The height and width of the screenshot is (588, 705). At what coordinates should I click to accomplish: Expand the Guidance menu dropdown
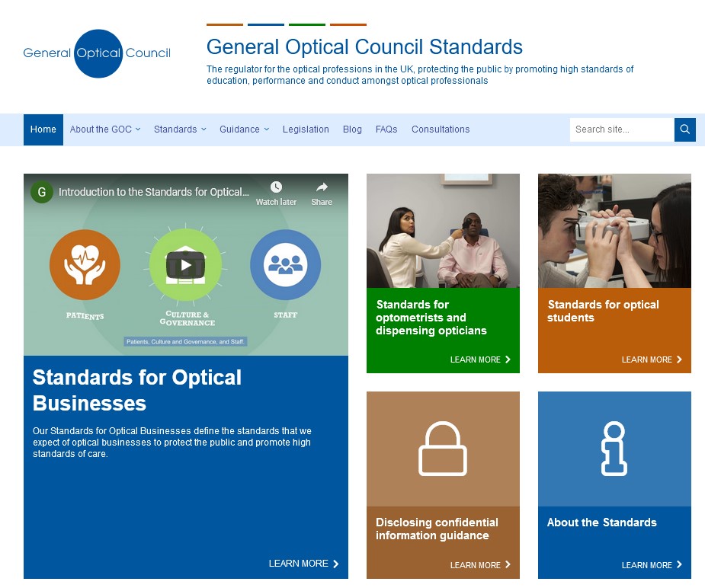(244, 129)
